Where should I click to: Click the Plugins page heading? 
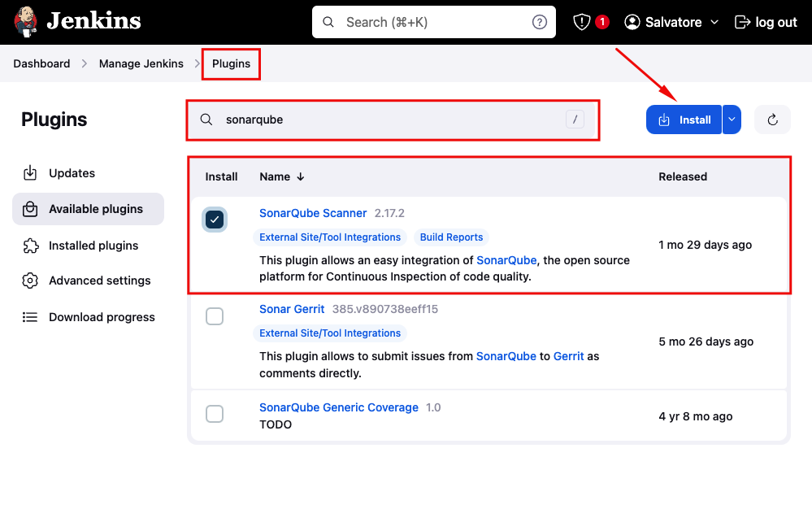tap(54, 120)
